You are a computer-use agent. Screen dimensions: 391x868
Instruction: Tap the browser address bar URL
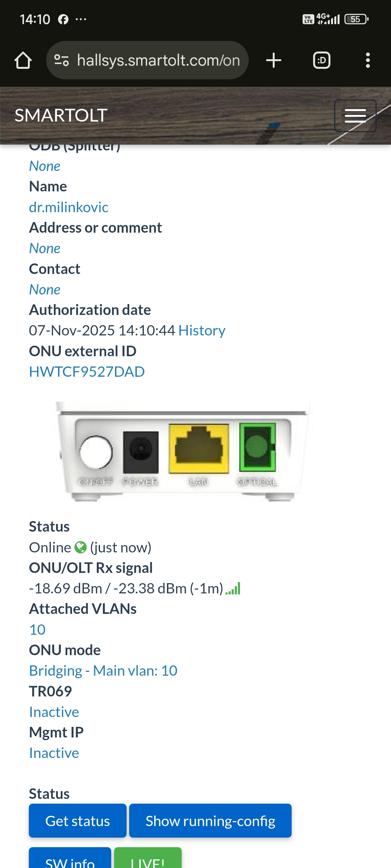[158, 60]
